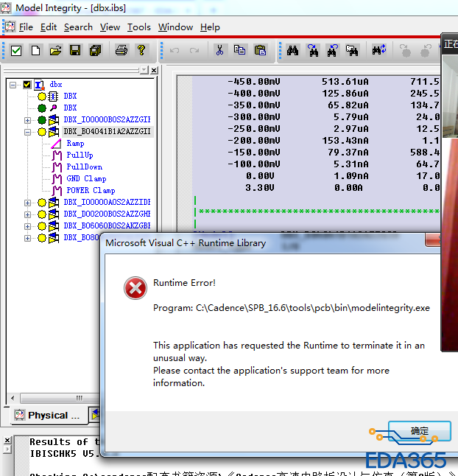
Task: Open the Tools menu
Action: click(139, 27)
